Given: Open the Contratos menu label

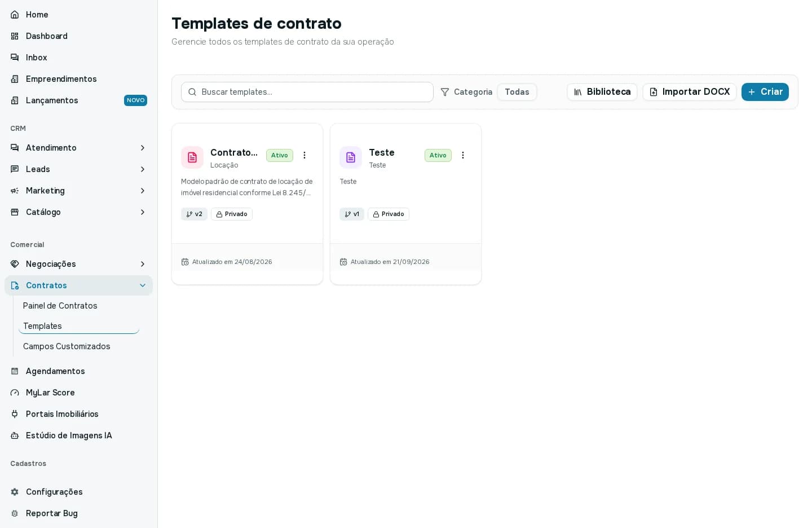Looking at the screenshot, I should (x=46, y=285).
